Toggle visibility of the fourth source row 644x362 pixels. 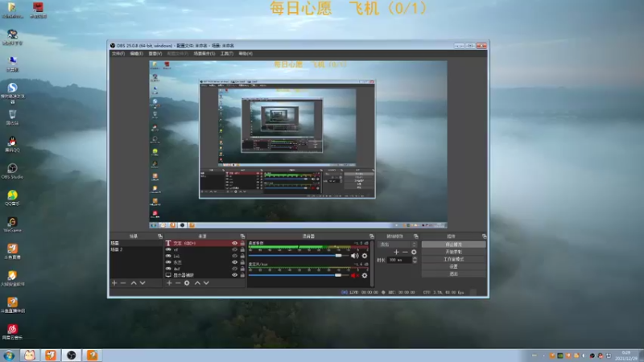pos(234,262)
